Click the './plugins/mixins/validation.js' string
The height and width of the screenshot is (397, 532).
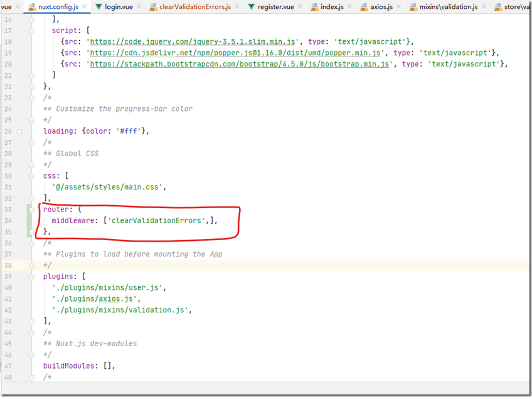[x=120, y=310]
